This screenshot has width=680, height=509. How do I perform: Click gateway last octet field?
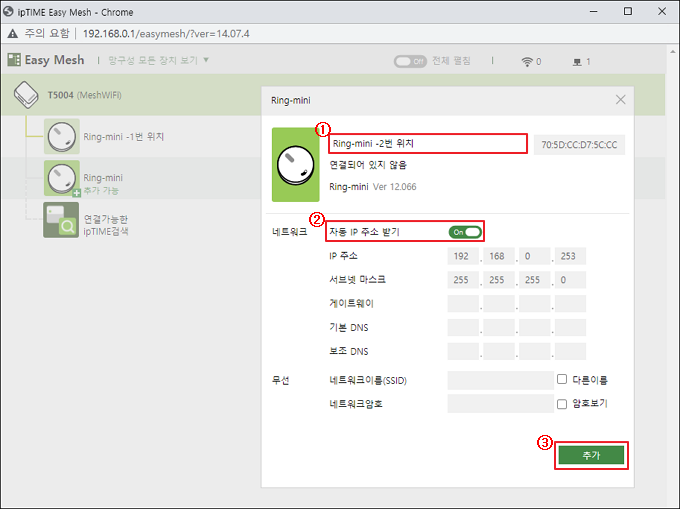pyautogui.click(x=570, y=303)
